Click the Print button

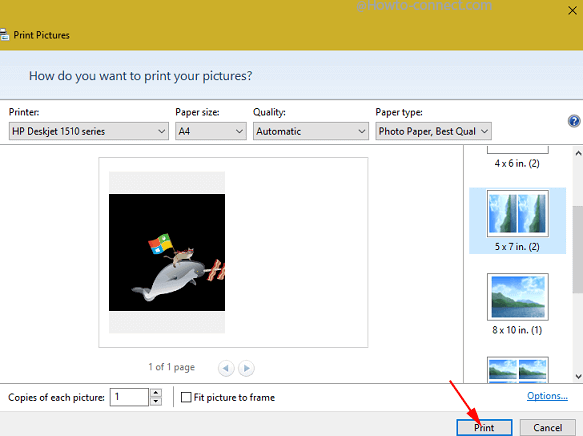(484, 427)
